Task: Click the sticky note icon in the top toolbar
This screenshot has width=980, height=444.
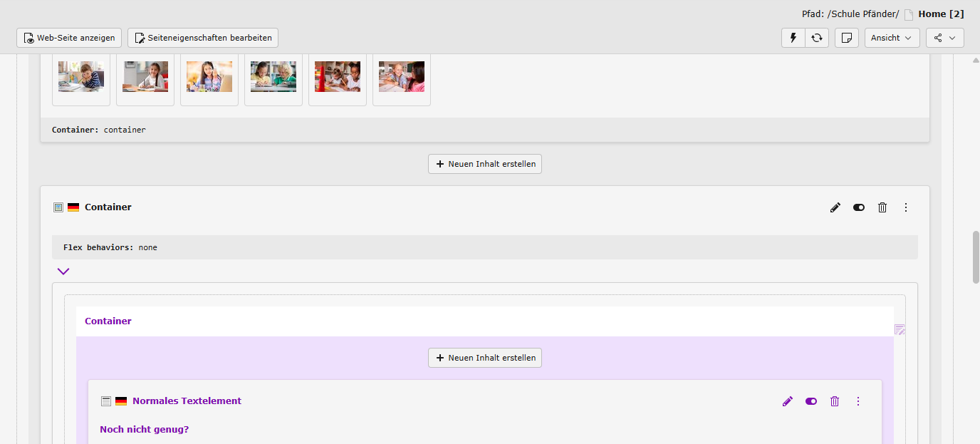Action: pyautogui.click(x=846, y=38)
